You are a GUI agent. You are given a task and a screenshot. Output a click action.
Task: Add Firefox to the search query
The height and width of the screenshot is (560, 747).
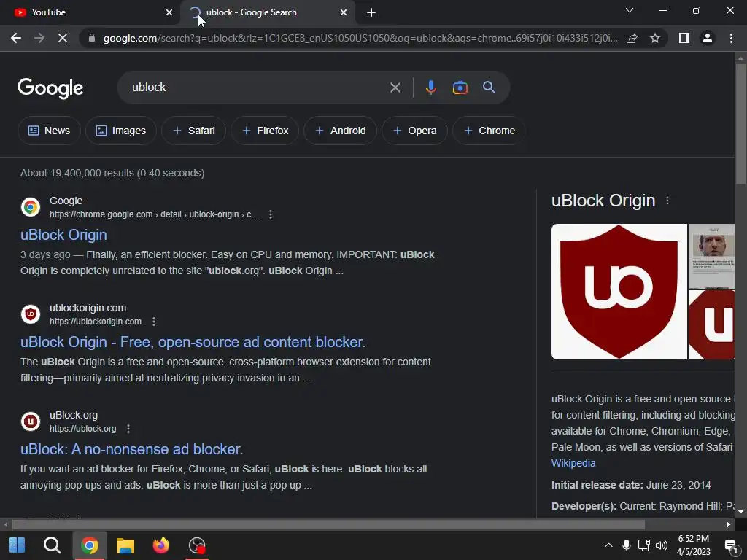(x=265, y=131)
